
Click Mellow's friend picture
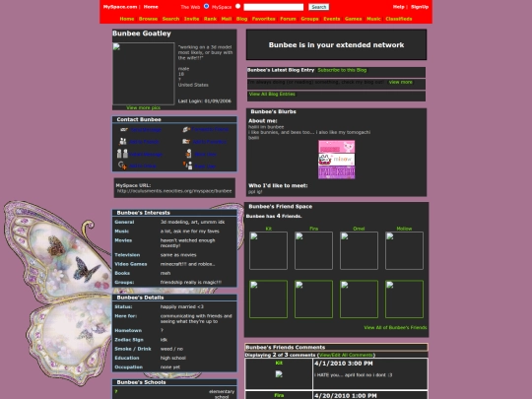pos(404,251)
